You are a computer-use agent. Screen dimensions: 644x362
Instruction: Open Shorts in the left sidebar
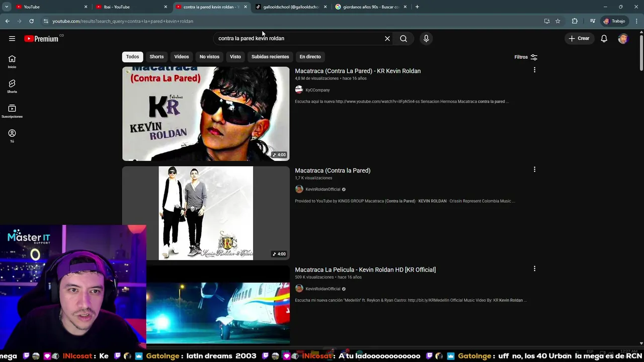click(12, 86)
